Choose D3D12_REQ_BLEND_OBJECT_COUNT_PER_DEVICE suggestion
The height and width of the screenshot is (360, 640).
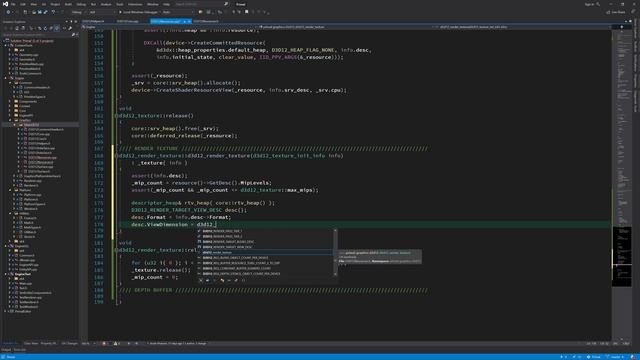265,258
